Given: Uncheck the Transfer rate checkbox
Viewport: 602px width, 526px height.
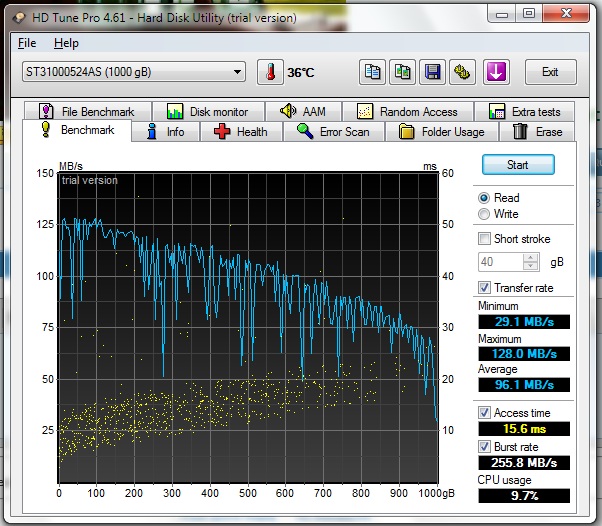Looking at the screenshot, I should (484, 288).
